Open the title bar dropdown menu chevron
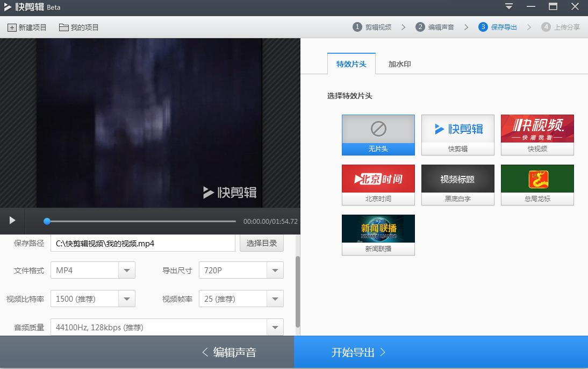Screen dimensions: 588x369 tap(508, 7)
